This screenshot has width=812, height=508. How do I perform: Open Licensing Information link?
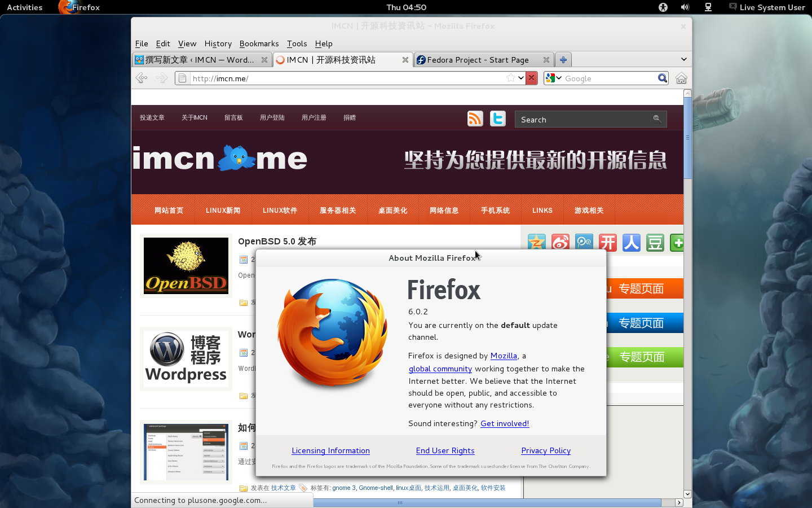(x=330, y=450)
